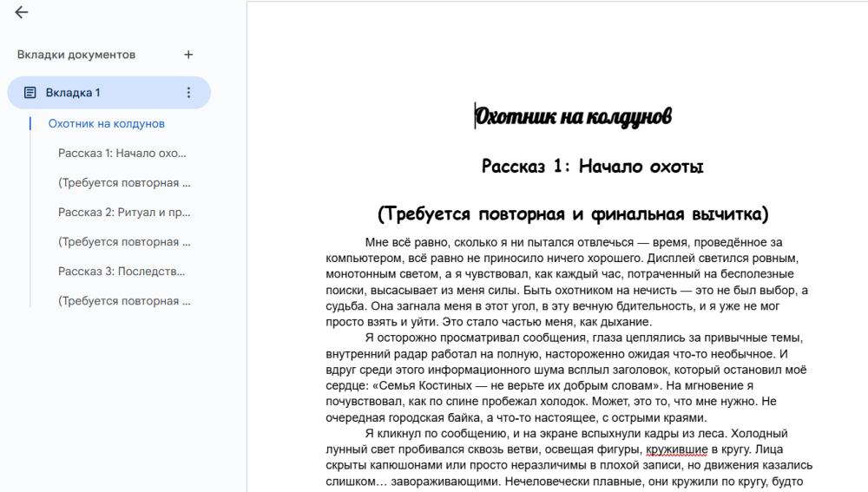This screenshot has width=868, height=492.
Task: Select the outline subheading directly below Рассказ 2
Action: [124, 242]
